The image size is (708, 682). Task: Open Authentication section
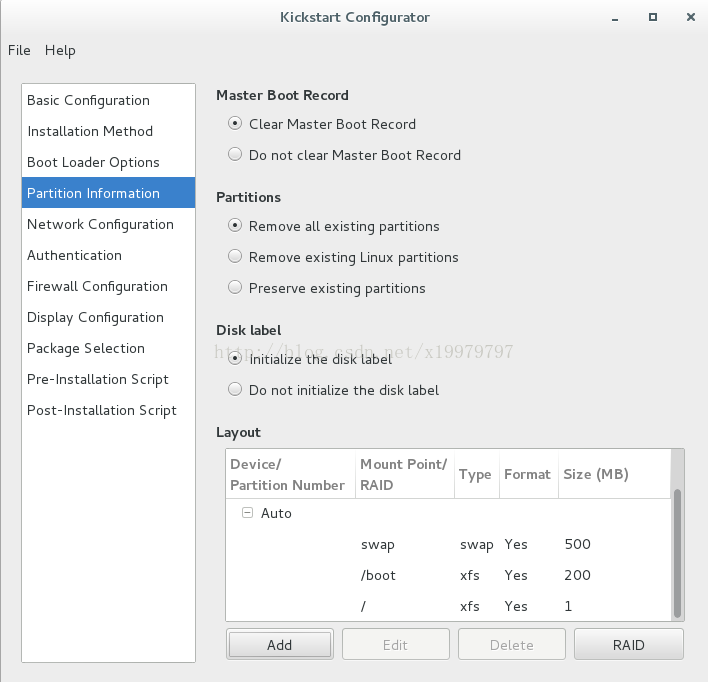(108, 255)
